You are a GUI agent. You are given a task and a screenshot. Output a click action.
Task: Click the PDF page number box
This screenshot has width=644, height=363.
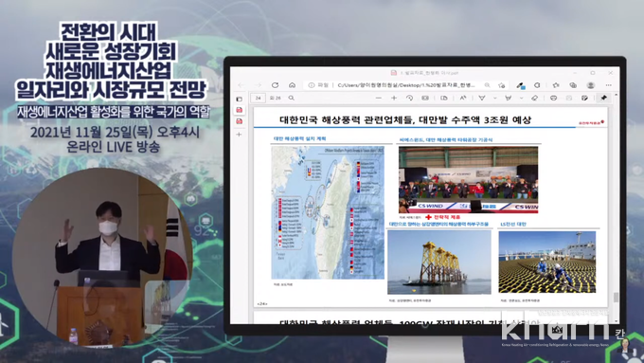point(258,99)
